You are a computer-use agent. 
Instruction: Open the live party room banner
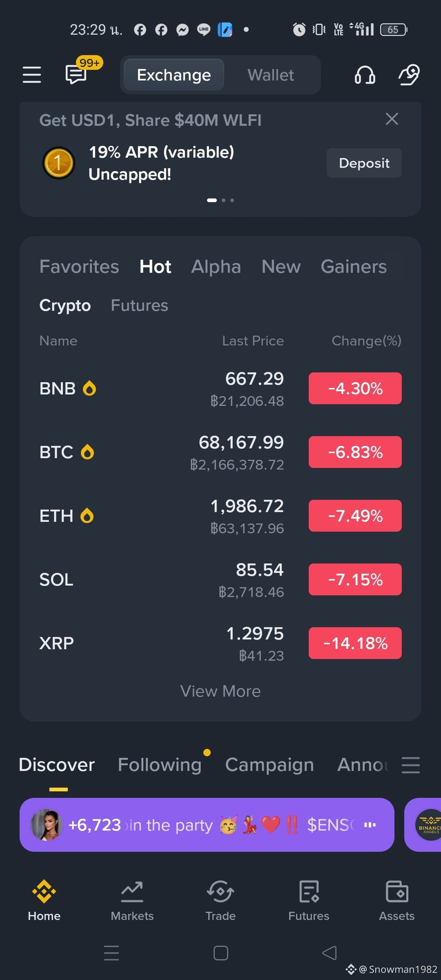[x=207, y=825]
